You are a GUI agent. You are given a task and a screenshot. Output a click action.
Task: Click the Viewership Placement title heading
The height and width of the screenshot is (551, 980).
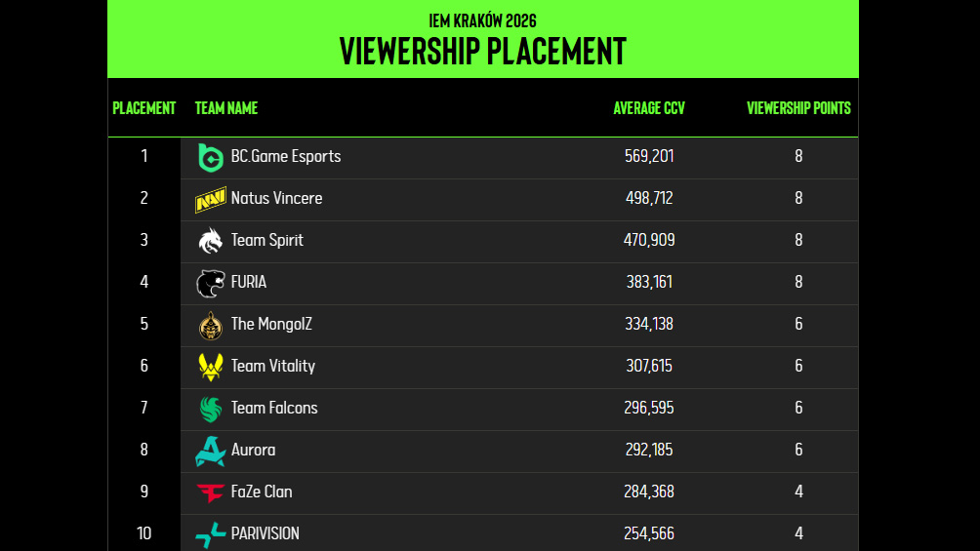(x=482, y=51)
